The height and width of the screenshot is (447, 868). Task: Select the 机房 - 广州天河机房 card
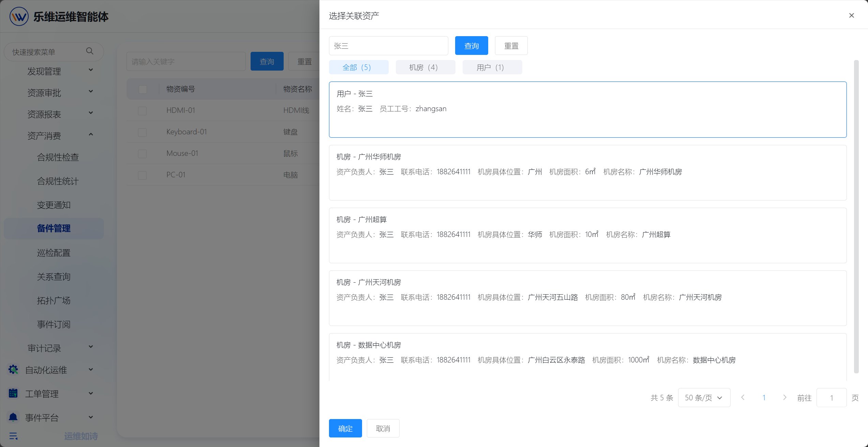(588, 298)
